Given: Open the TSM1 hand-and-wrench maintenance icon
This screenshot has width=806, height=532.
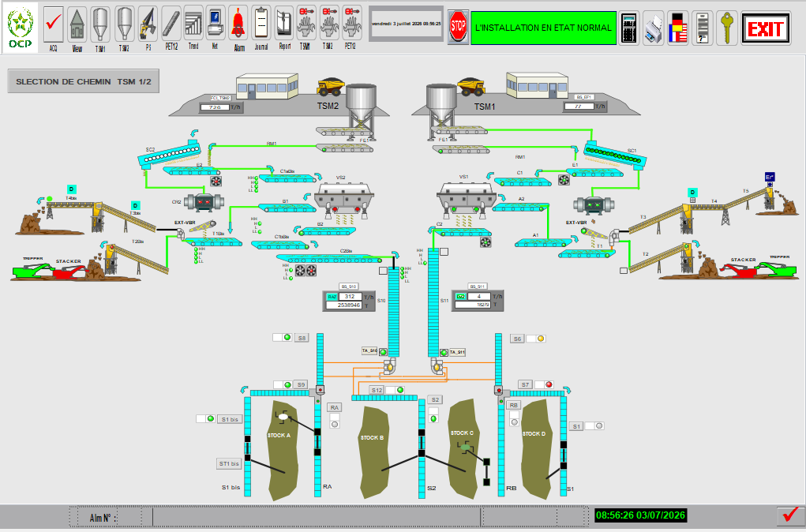Looking at the screenshot, I should pos(306,23).
